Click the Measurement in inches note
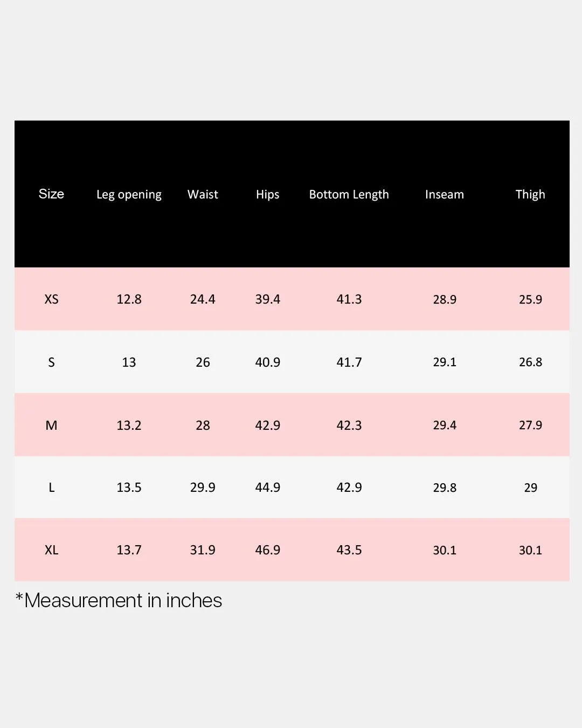582x728 pixels. coord(119,600)
